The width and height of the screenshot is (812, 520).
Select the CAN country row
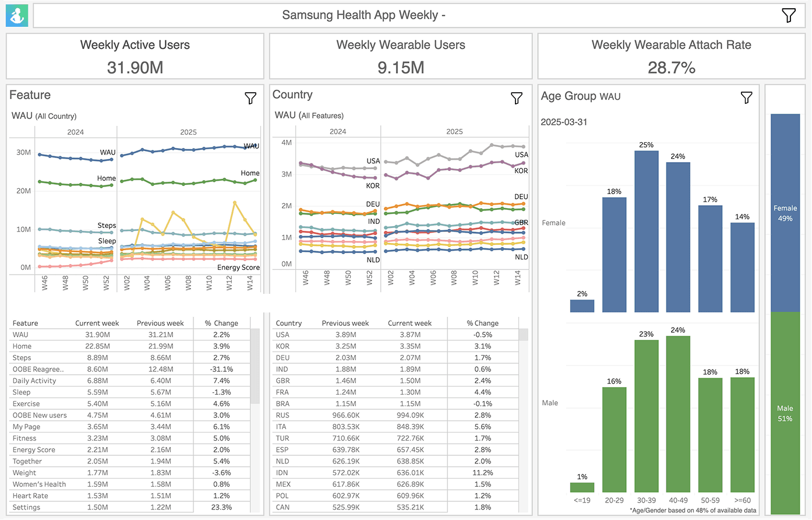396,507
